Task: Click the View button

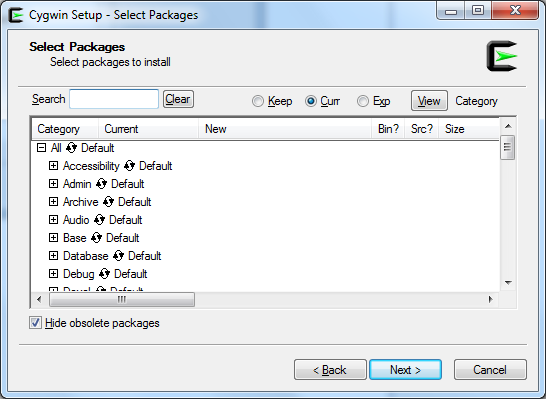Action: (x=429, y=101)
